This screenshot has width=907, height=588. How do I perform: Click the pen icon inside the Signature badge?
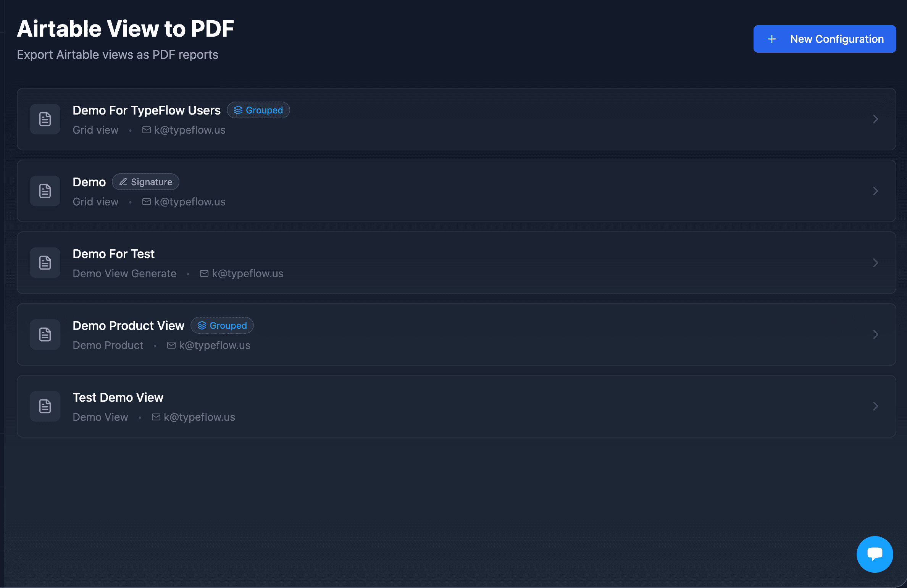click(x=123, y=182)
